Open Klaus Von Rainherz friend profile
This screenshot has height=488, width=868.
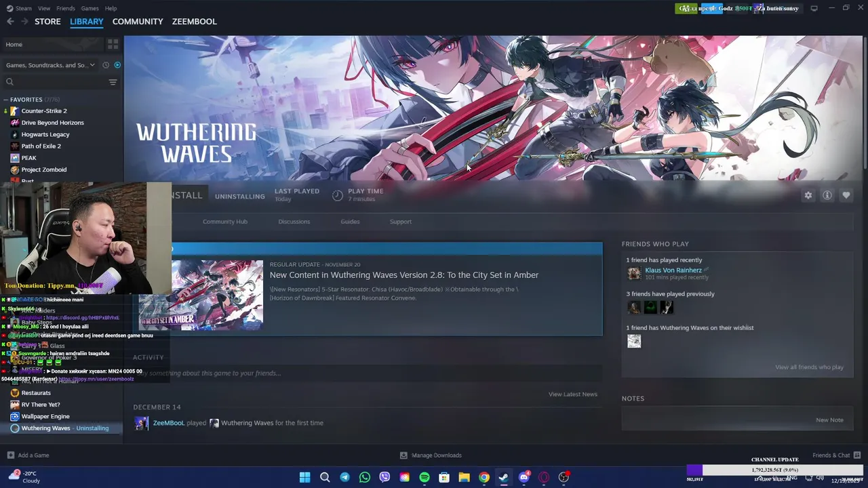pyautogui.click(x=673, y=270)
